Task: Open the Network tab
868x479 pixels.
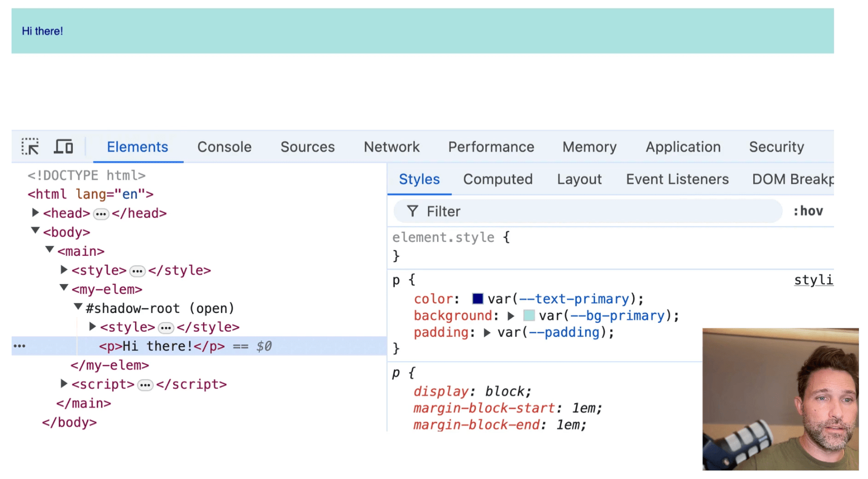Action: tap(392, 147)
